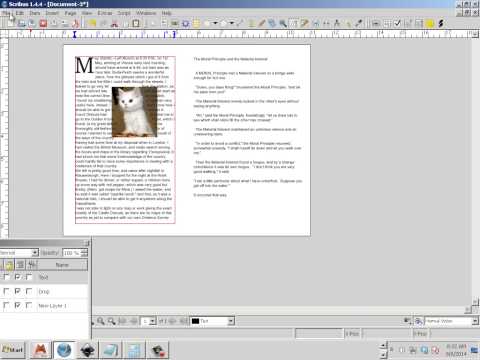Select the Rotate Item tool
This screenshot has height=360, width=480.
coord(272,23)
